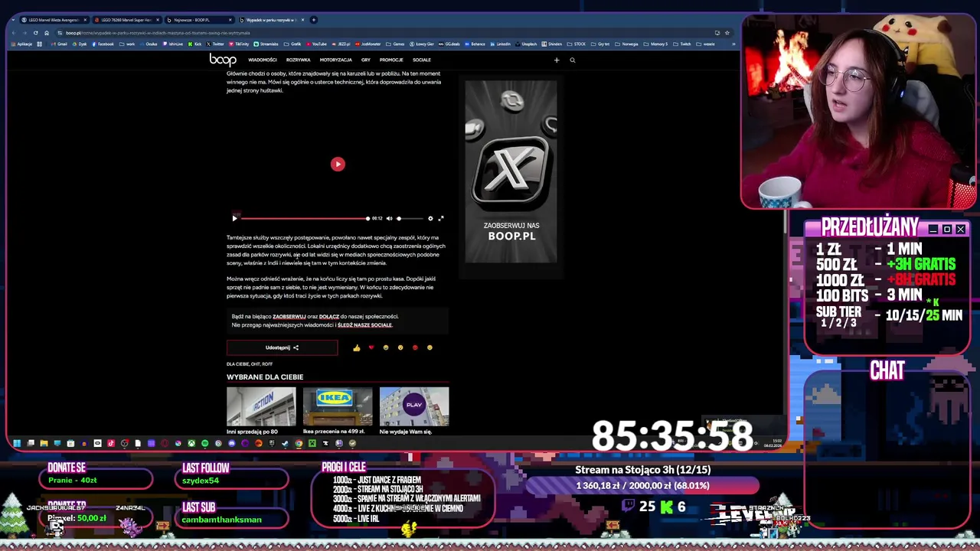The width and height of the screenshot is (980, 551).
Task: Open Discord from the taskbar
Action: (231, 443)
